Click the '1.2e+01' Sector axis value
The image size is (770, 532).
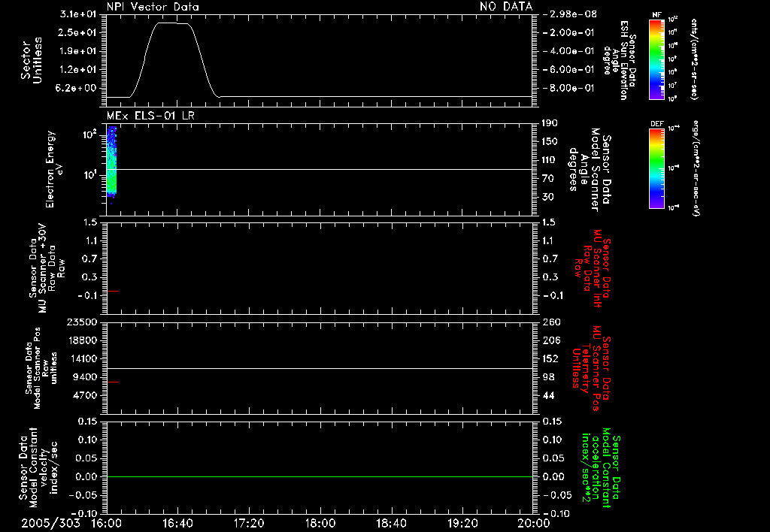pyautogui.click(x=78, y=70)
